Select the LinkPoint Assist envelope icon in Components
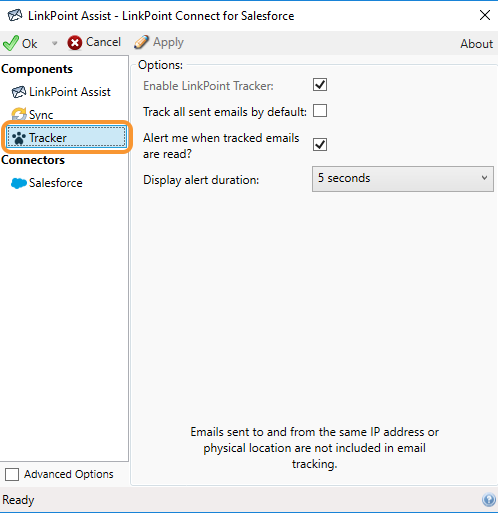The height and width of the screenshot is (513, 498). click(x=19, y=92)
